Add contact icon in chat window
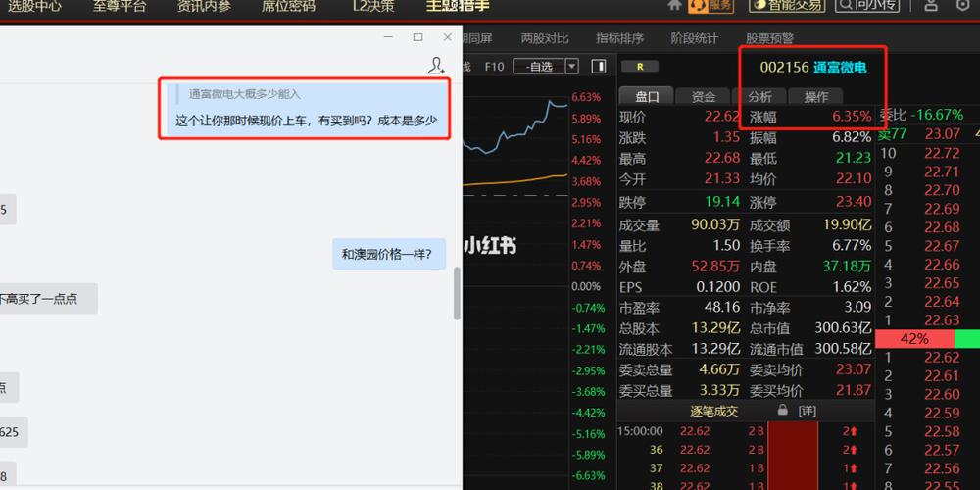 pyautogui.click(x=436, y=66)
